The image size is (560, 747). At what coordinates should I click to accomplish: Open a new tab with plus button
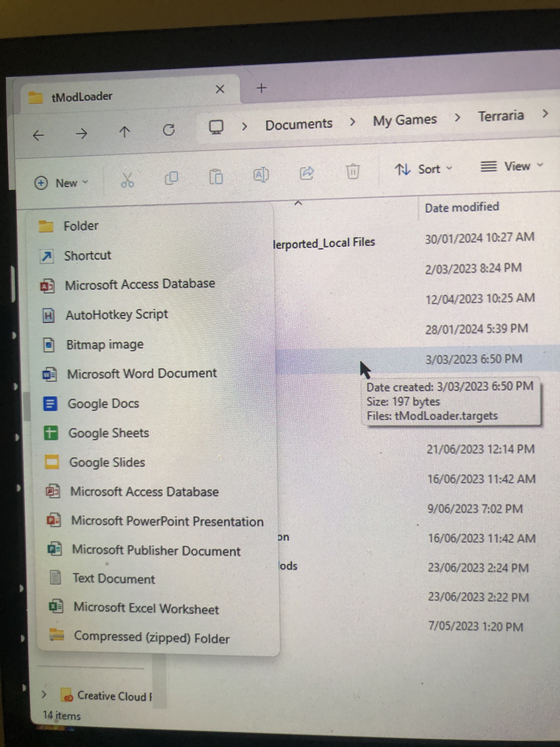[261, 89]
